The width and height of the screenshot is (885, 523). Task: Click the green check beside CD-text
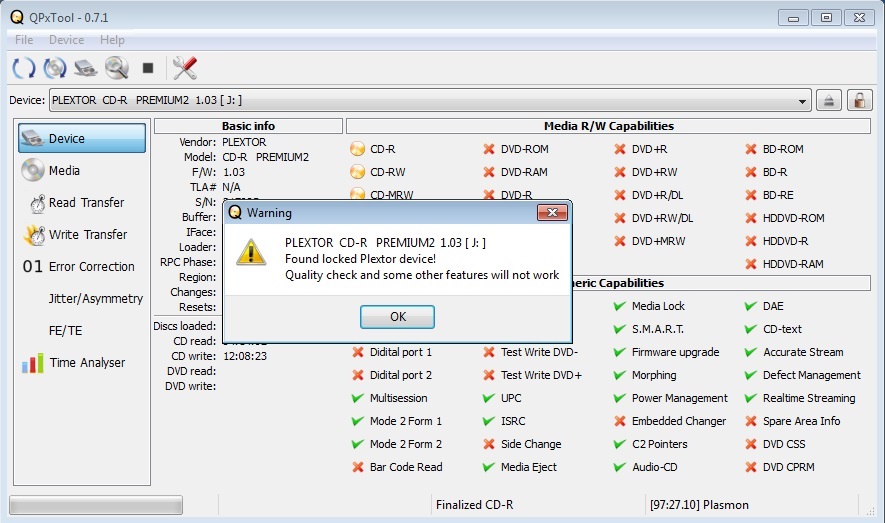[751, 329]
